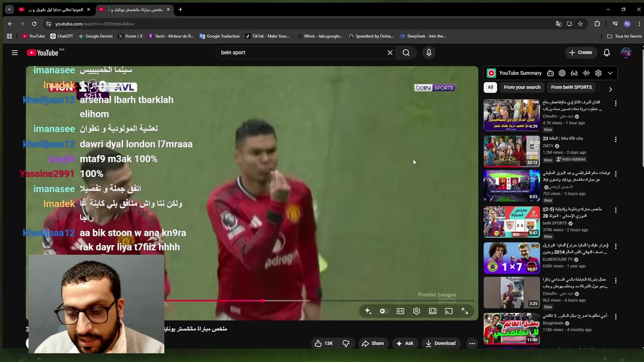Open options menu for 2-5 beIN SPORTS video
Viewport: 644px width, 362px height.
(x=615, y=210)
